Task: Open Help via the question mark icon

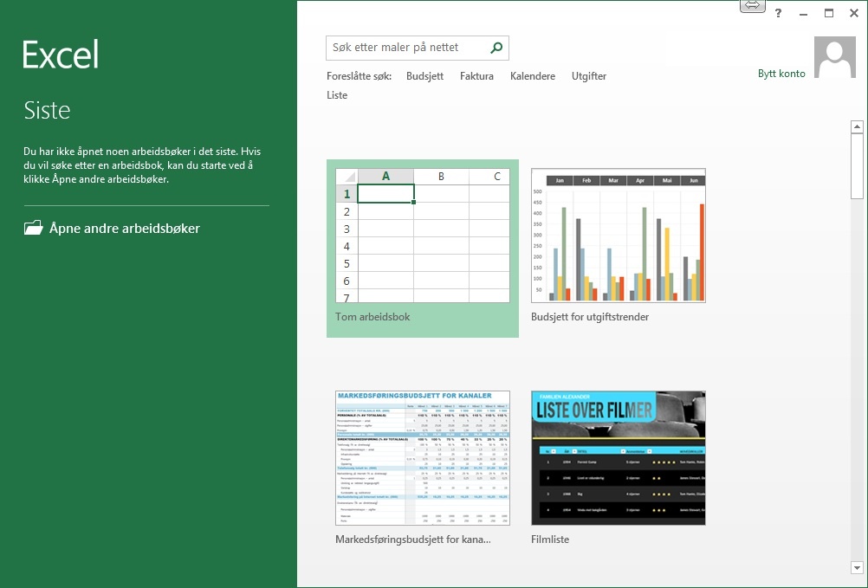Action: [x=778, y=13]
